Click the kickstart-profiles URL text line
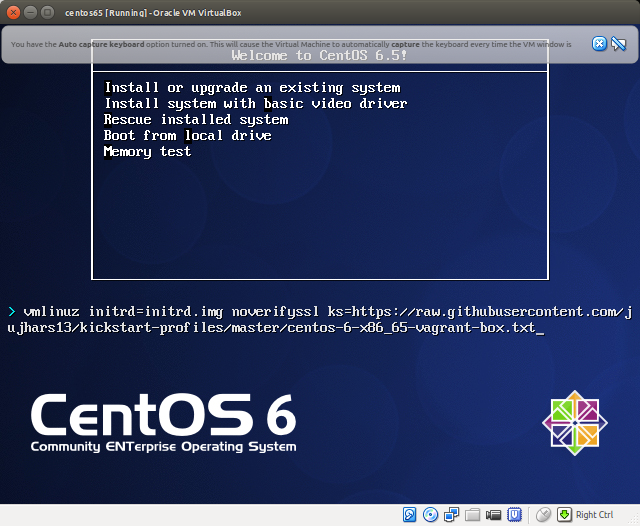This screenshot has height=526, width=640. 276,328
